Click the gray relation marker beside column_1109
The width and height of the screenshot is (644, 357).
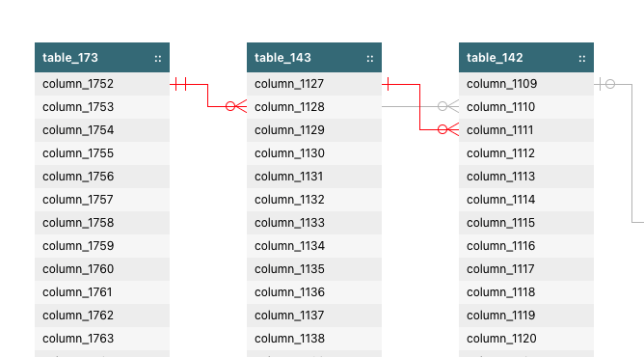point(606,84)
